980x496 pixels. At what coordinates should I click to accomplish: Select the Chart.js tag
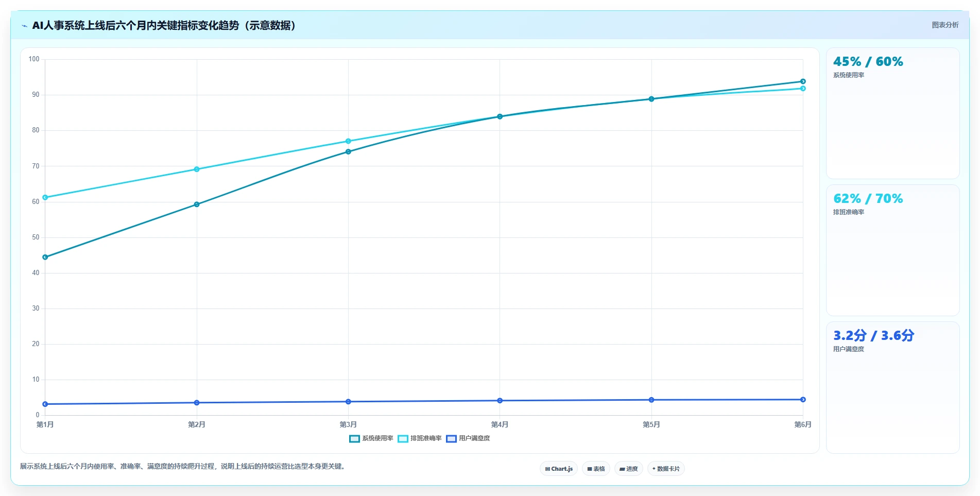[x=559, y=469]
